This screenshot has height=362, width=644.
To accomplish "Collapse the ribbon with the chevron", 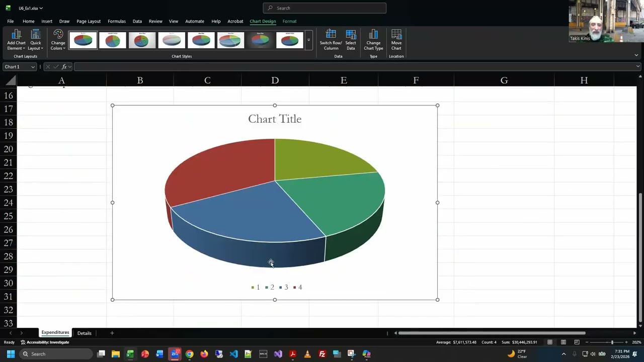I will (636, 55).
